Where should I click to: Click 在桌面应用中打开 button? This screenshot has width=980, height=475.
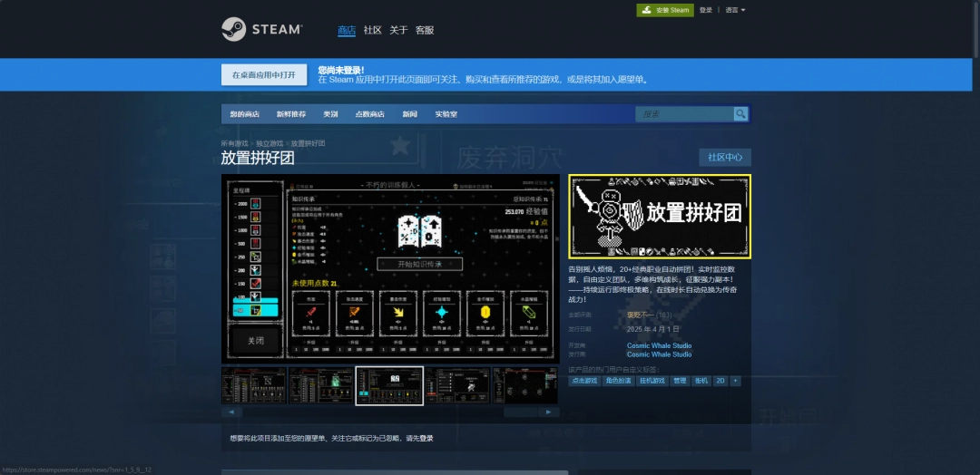pyautogui.click(x=263, y=74)
